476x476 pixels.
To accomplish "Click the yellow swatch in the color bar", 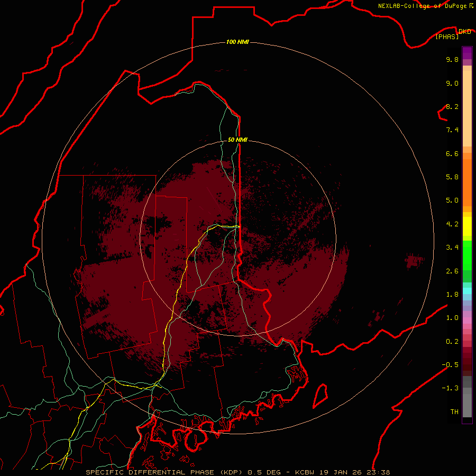I will pos(467,226).
